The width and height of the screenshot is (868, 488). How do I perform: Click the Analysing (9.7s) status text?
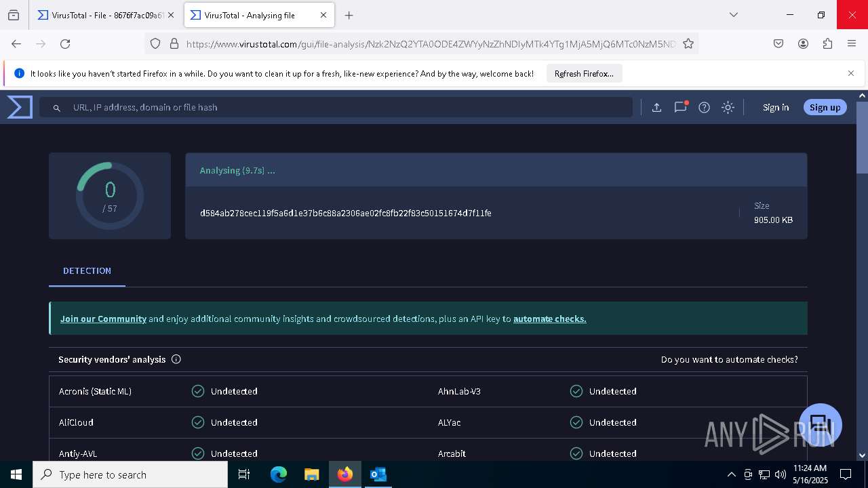tap(237, 171)
